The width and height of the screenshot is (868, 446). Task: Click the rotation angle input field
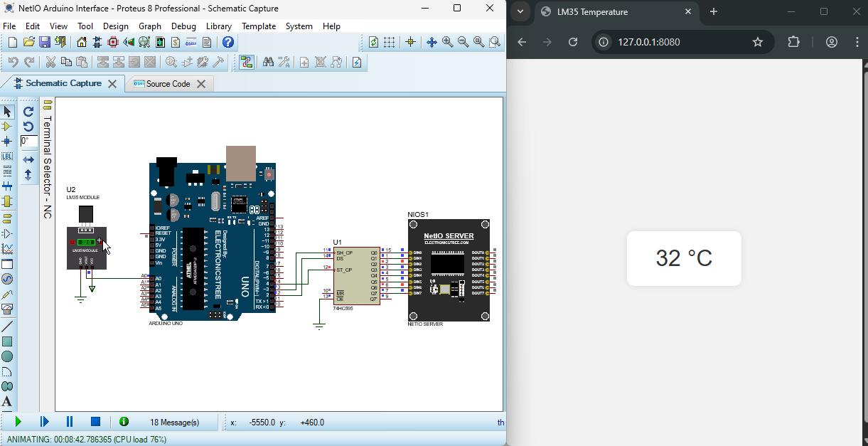29,142
